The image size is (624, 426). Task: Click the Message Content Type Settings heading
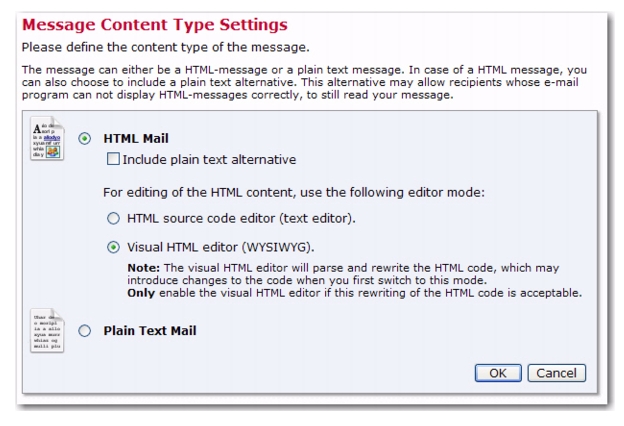pos(154,25)
